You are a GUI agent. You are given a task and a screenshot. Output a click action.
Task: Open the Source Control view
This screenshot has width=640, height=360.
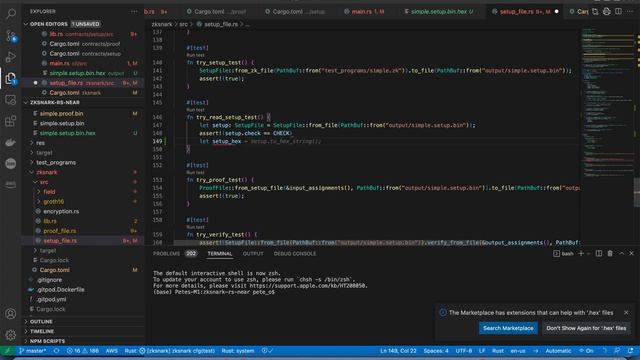11,36
